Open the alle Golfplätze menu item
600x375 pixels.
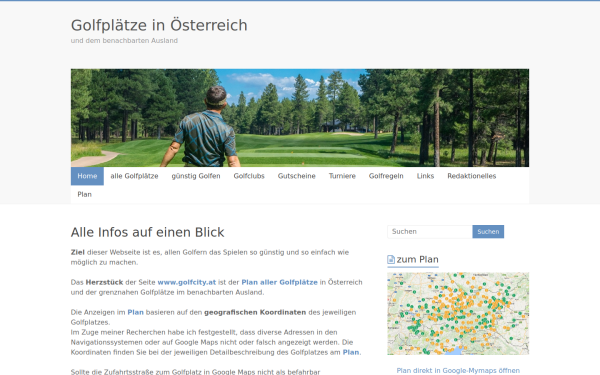(x=134, y=176)
